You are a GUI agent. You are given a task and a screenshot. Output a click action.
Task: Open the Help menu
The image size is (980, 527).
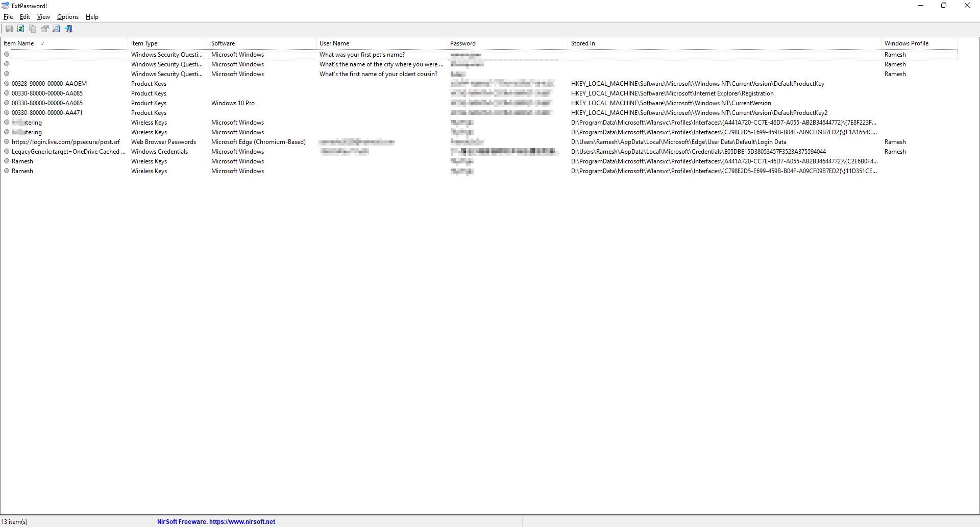(x=92, y=17)
